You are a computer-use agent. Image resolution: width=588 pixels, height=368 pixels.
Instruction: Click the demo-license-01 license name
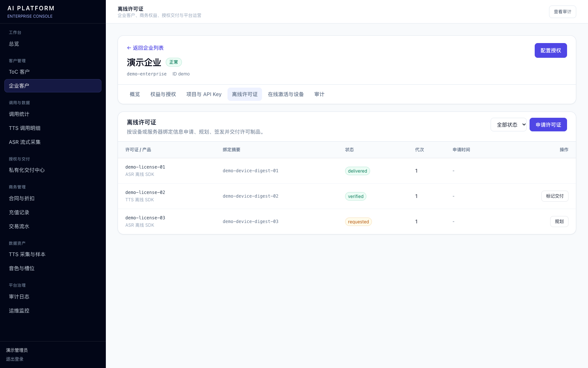point(145,167)
